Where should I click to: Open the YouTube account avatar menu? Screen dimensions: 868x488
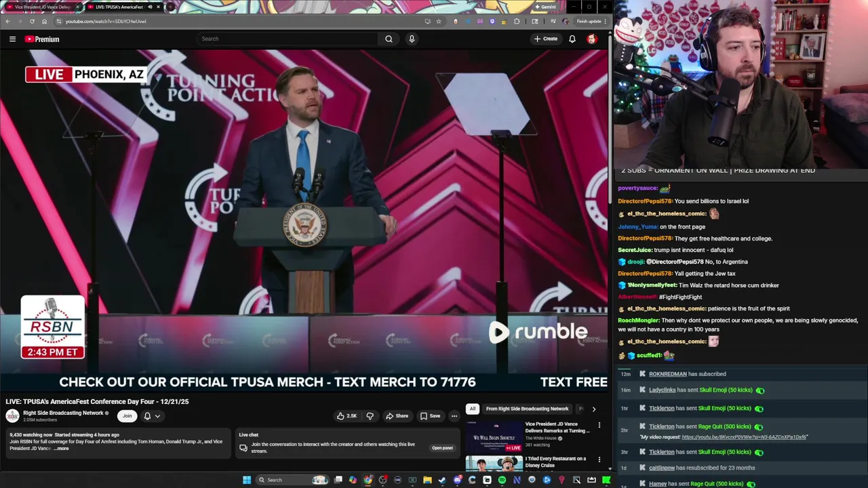click(591, 39)
